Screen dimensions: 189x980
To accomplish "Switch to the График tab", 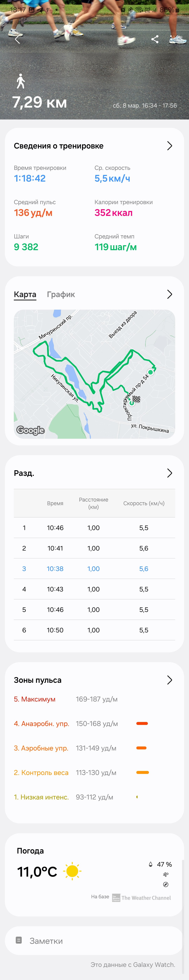I will [61, 294].
